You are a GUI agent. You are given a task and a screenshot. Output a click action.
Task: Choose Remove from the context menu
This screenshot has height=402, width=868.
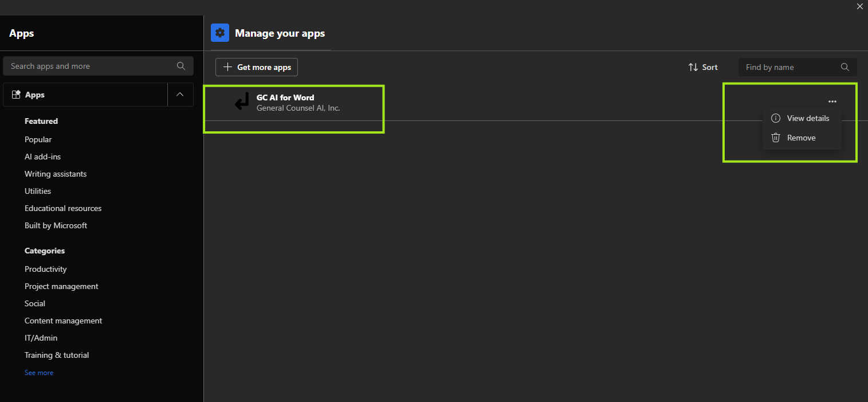click(x=801, y=138)
